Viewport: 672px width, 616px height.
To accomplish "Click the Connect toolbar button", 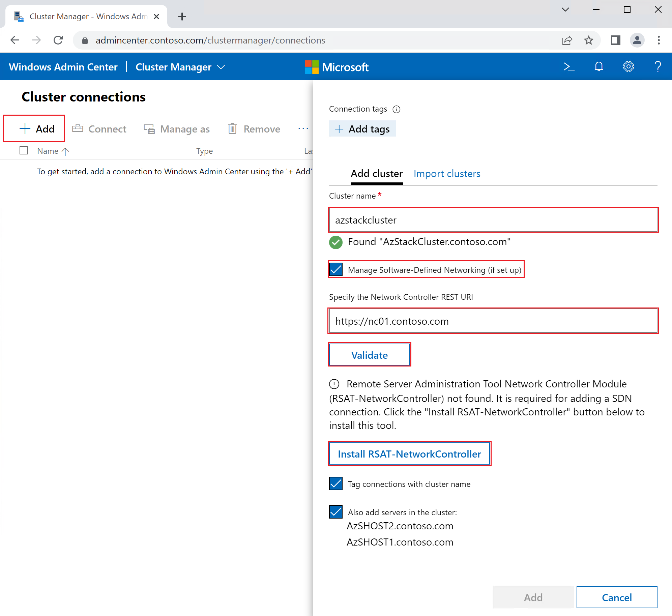I will tap(99, 129).
